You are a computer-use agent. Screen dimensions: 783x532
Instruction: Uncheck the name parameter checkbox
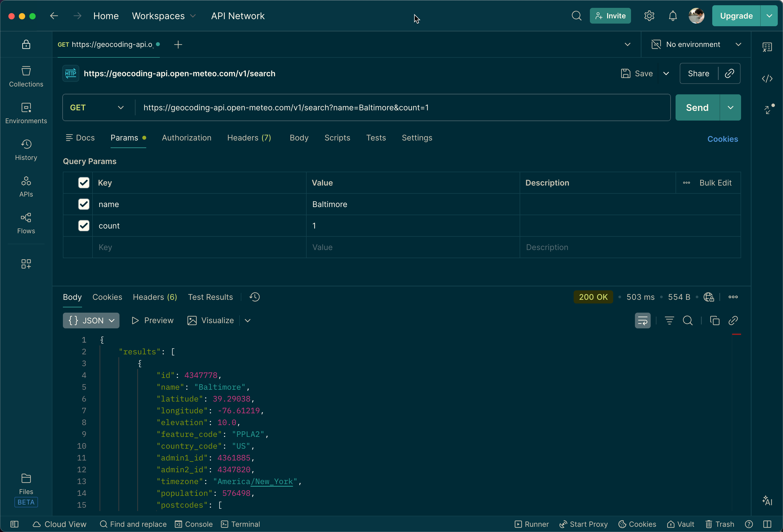coord(84,204)
